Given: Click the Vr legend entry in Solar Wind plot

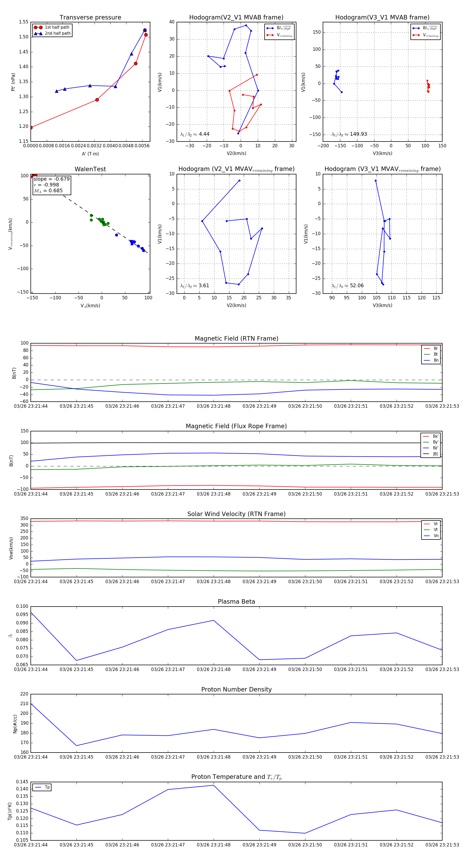Looking at the screenshot, I should pyautogui.click(x=431, y=524).
